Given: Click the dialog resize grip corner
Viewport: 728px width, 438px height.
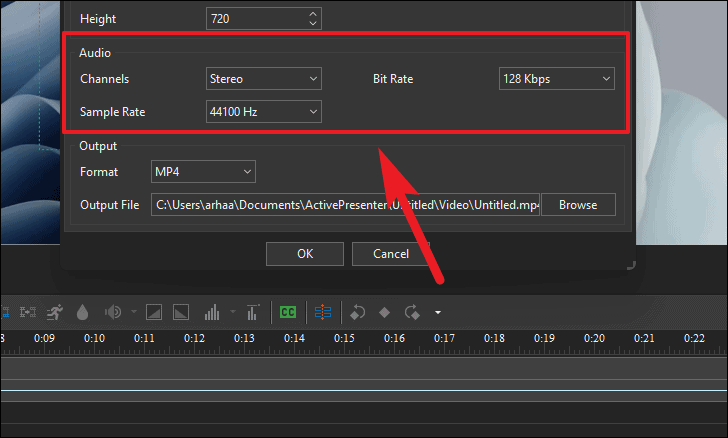Looking at the screenshot, I should pos(630,266).
